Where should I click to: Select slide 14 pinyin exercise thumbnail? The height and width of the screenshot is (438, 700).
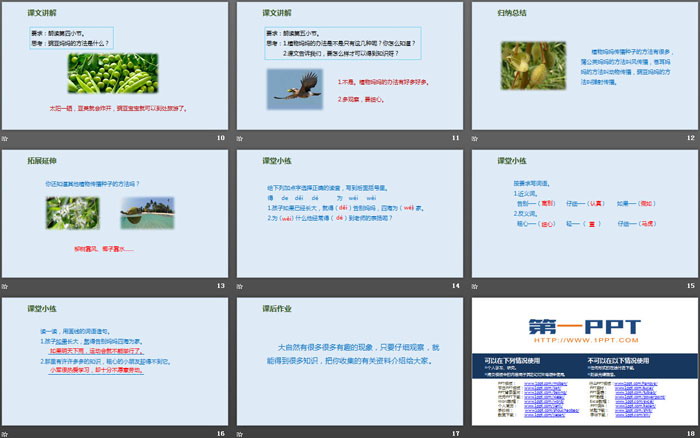350,214
